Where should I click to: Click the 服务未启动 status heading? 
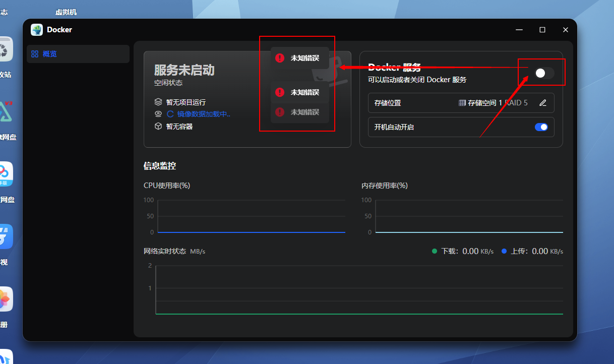point(185,70)
